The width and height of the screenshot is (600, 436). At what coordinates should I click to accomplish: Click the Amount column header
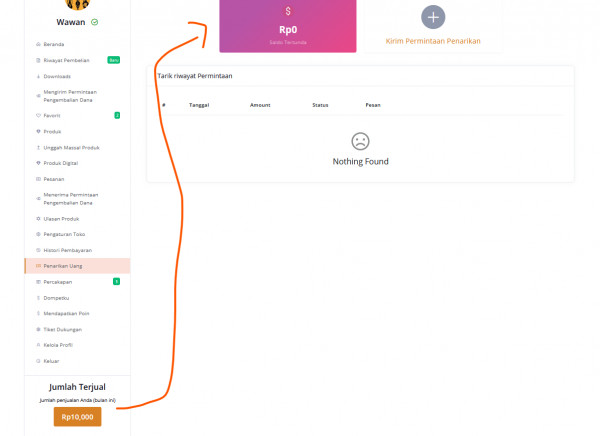pyautogui.click(x=260, y=105)
